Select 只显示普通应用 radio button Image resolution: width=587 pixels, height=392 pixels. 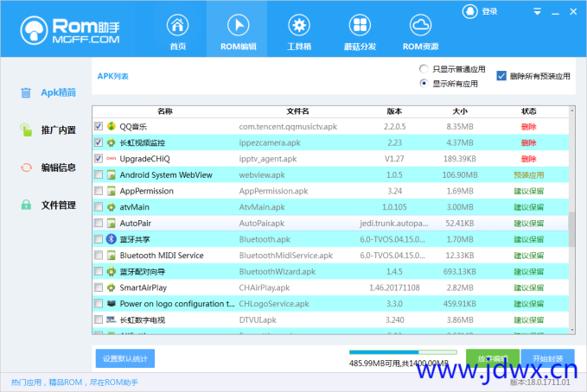click(424, 69)
